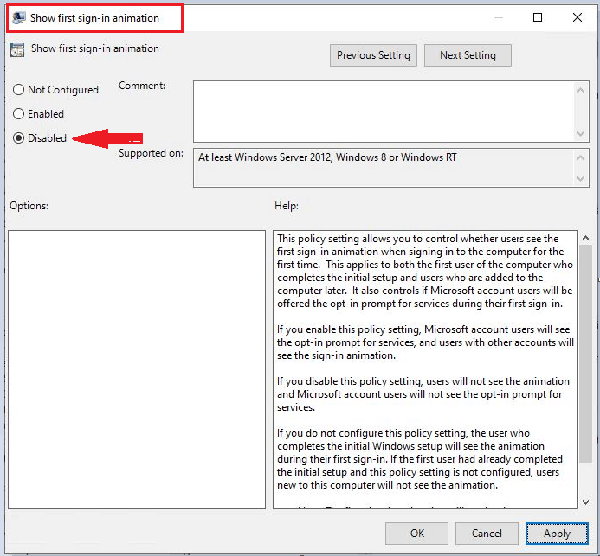
Task: Go to Next Setting
Action: (467, 56)
